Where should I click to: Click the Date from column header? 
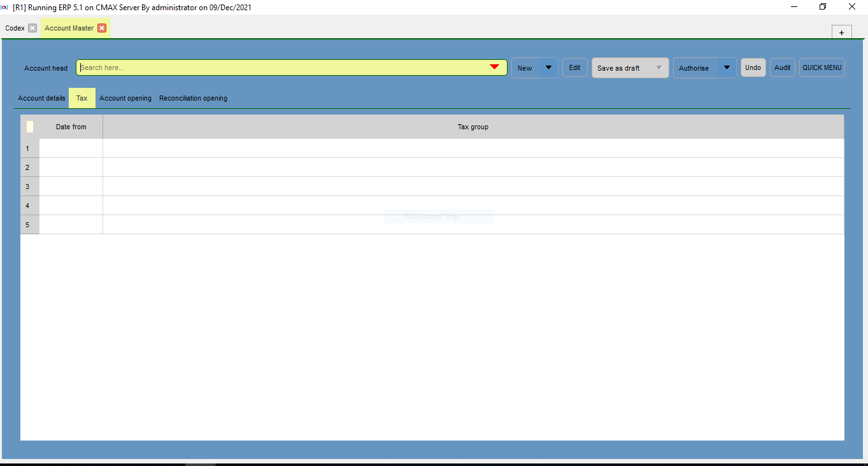(71, 126)
